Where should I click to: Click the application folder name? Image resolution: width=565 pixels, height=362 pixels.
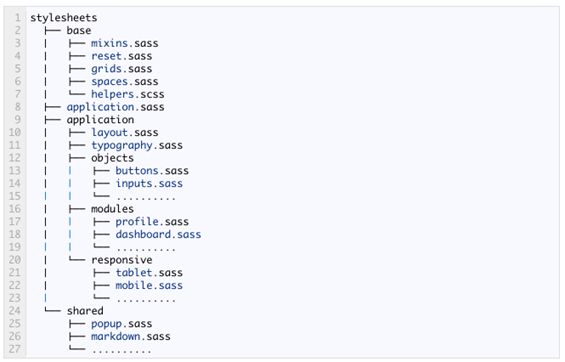click(100, 120)
